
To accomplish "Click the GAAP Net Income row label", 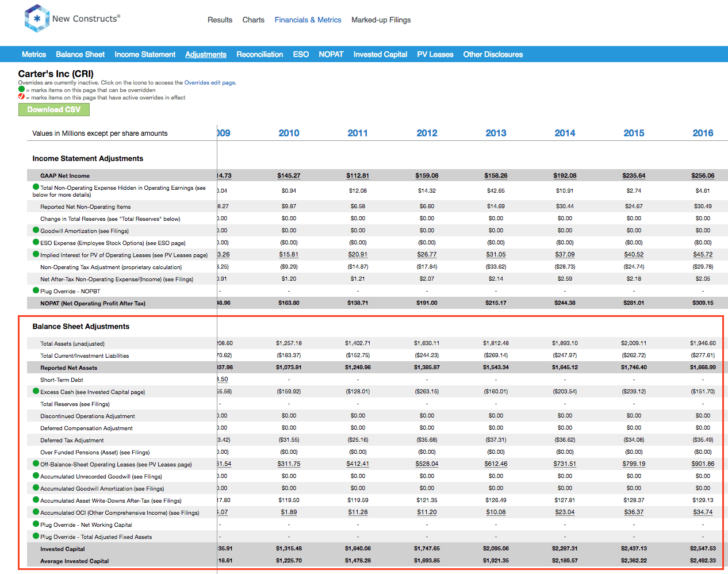I will pos(65,175).
